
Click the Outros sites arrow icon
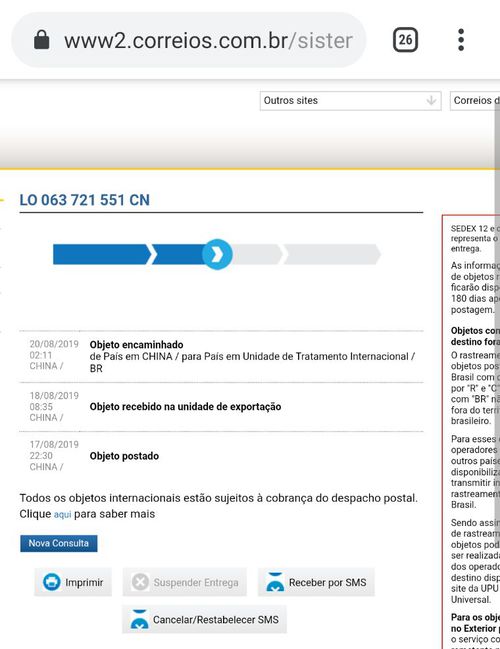coord(431,101)
